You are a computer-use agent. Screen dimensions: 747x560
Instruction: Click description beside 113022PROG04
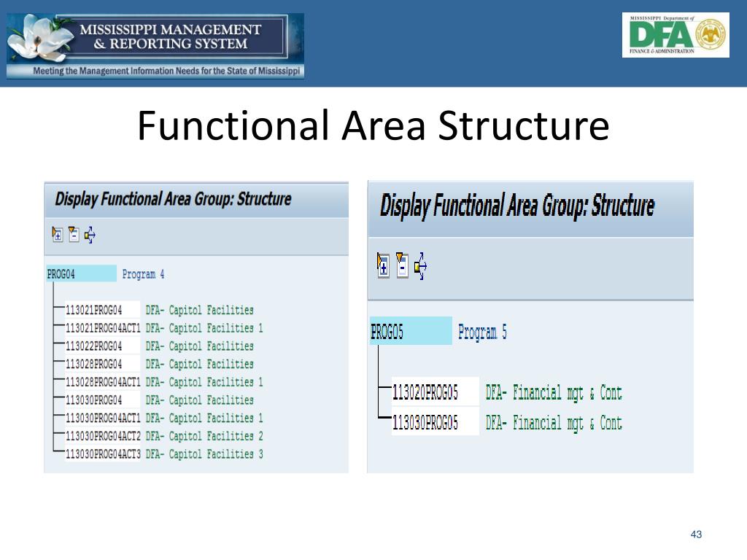[x=200, y=346]
